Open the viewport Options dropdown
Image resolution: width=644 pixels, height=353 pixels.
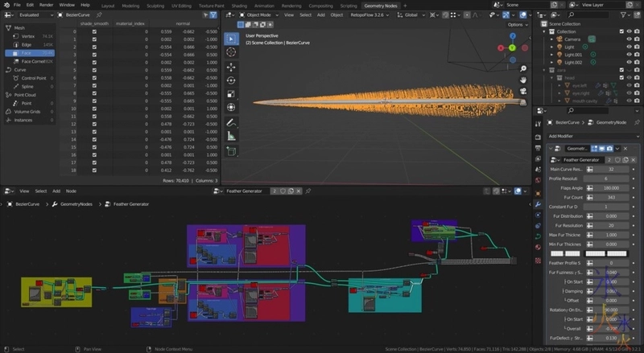(x=518, y=25)
